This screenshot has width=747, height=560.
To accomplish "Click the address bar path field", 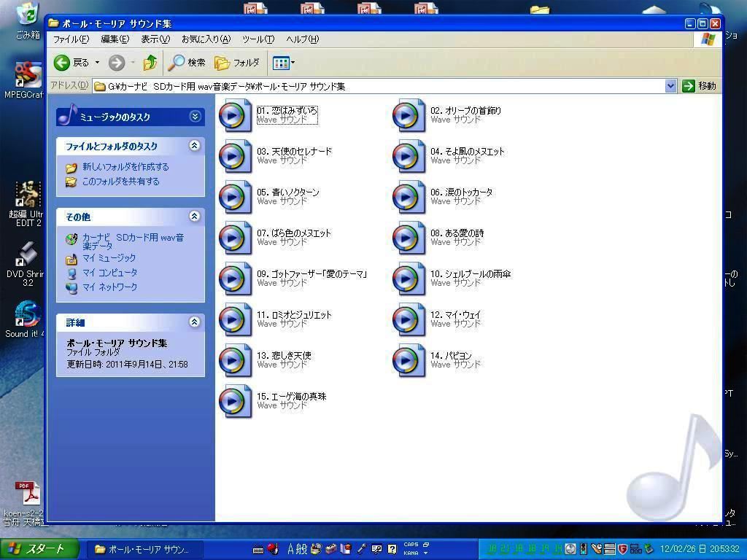I will [379, 86].
